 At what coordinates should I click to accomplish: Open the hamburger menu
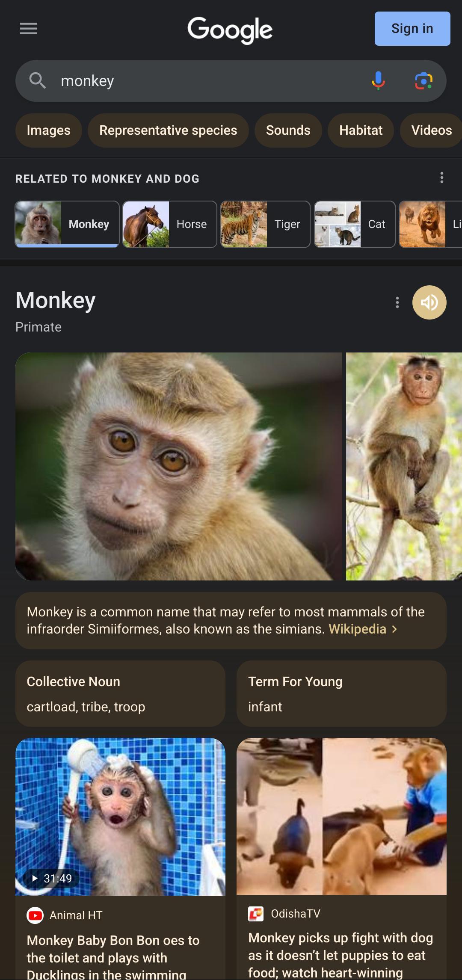pyautogui.click(x=28, y=29)
